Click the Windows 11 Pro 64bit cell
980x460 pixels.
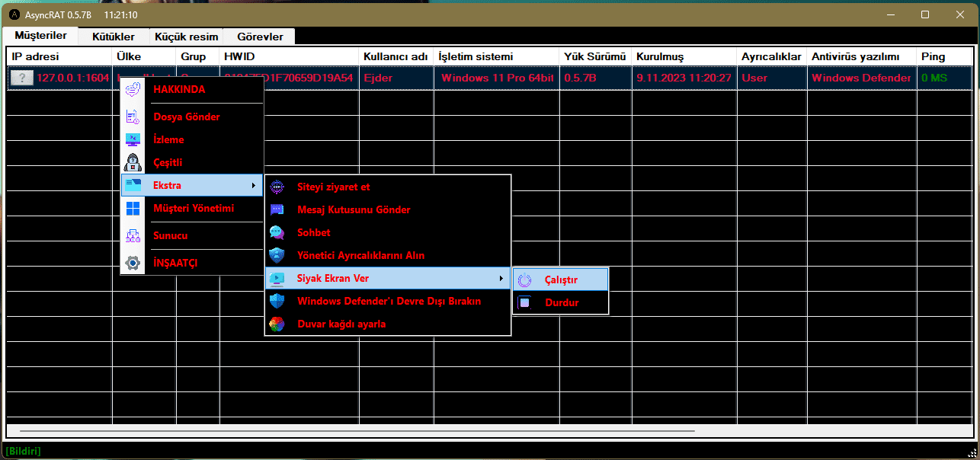pyautogui.click(x=497, y=78)
